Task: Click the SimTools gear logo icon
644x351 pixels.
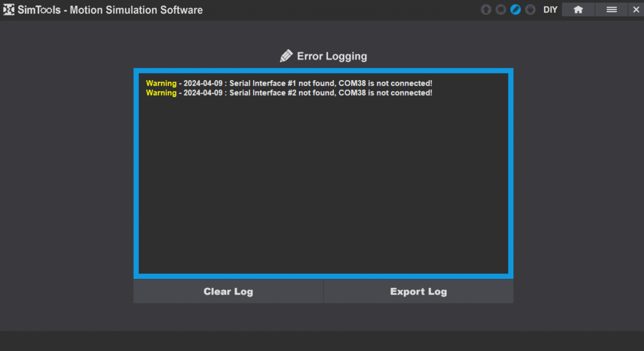Action: [8, 10]
